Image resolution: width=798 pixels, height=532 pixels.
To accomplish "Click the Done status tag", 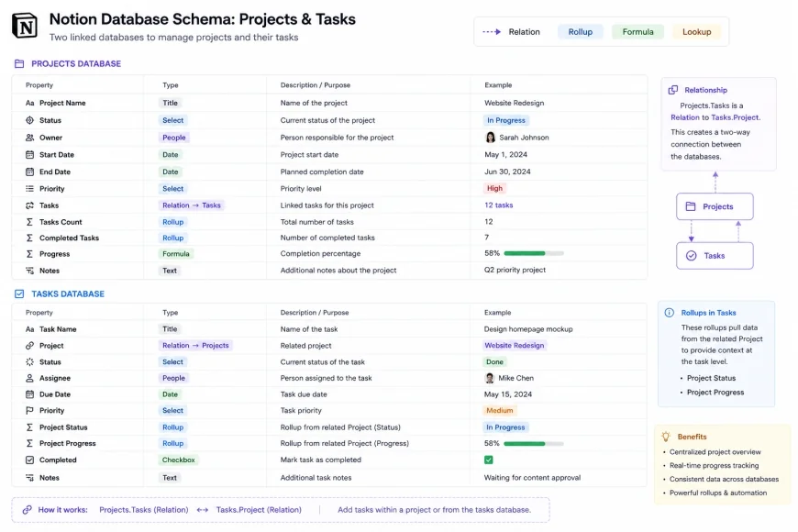I will point(494,362).
